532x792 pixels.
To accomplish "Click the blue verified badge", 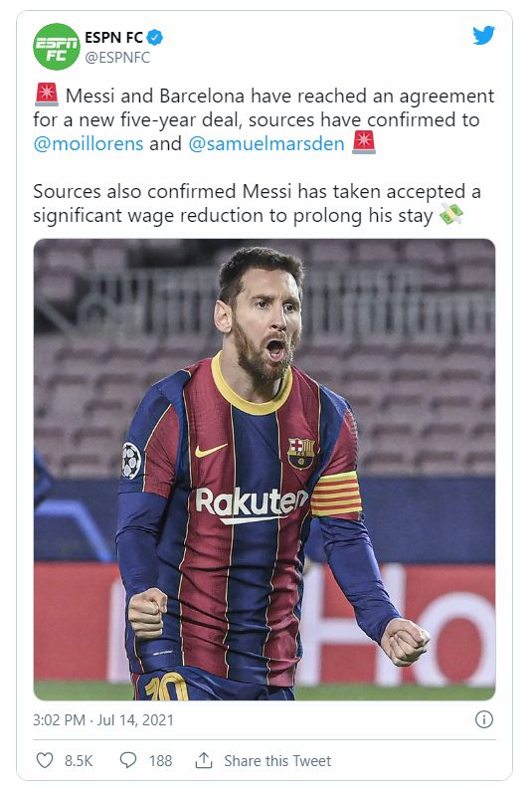I will [x=154, y=38].
